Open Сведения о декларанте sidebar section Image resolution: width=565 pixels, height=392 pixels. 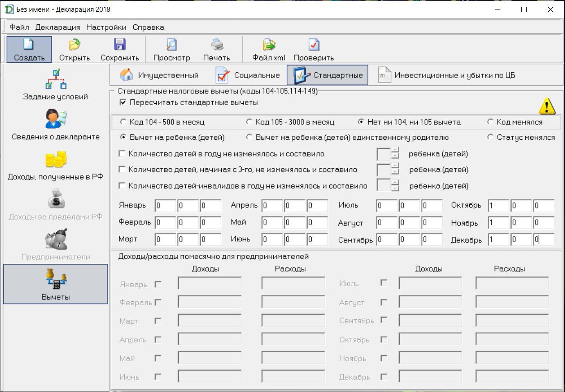56,125
